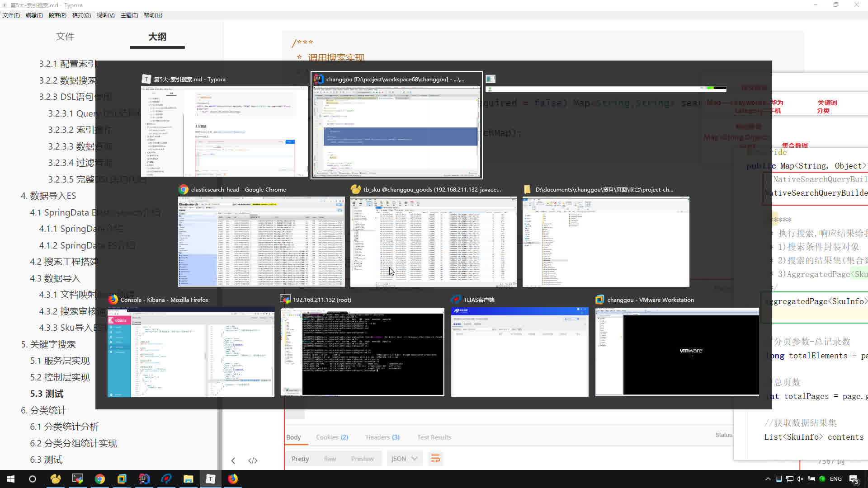
Task: Jump to outline item 5.2 控制层实现
Action: pos(60,377)
